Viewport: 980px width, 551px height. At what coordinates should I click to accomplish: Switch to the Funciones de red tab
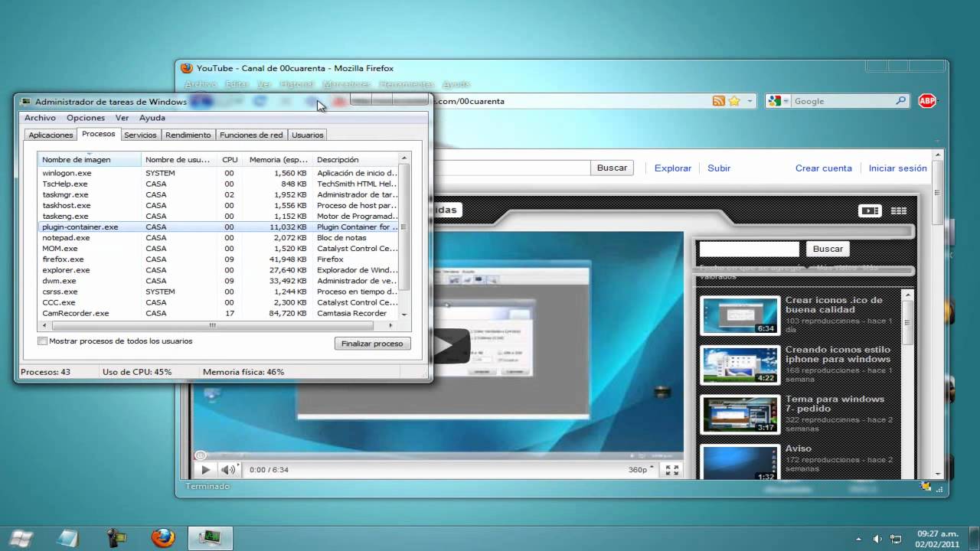(x=251, y=135)
